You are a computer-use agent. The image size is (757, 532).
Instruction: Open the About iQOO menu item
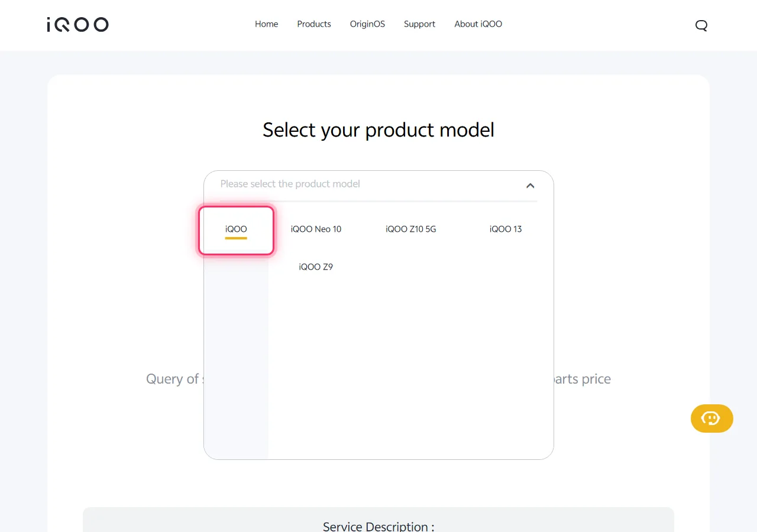pos(478,24)
